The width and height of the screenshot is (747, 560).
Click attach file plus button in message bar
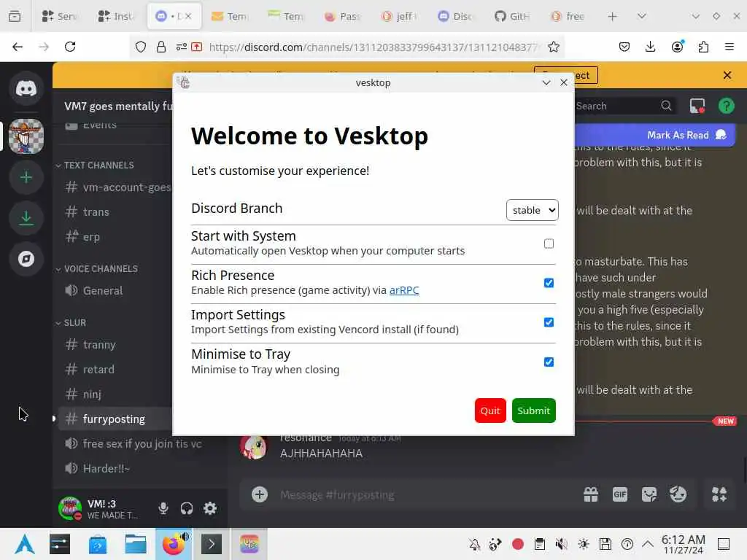point(260,494)
